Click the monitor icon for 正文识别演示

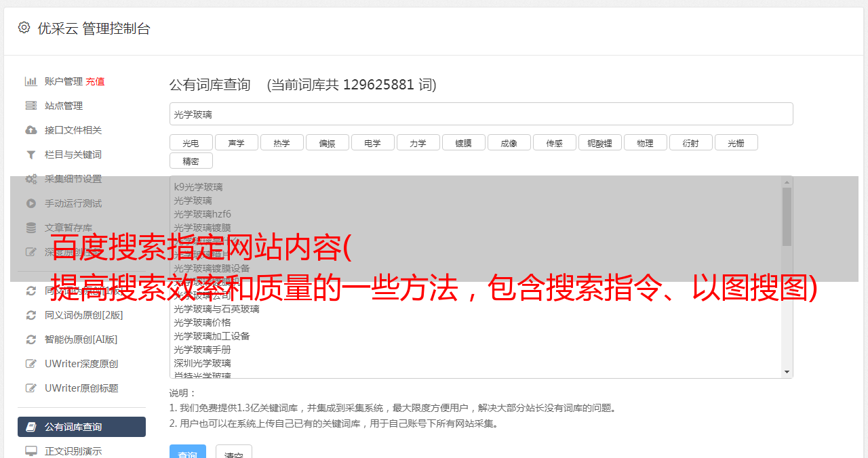[31, 451]
